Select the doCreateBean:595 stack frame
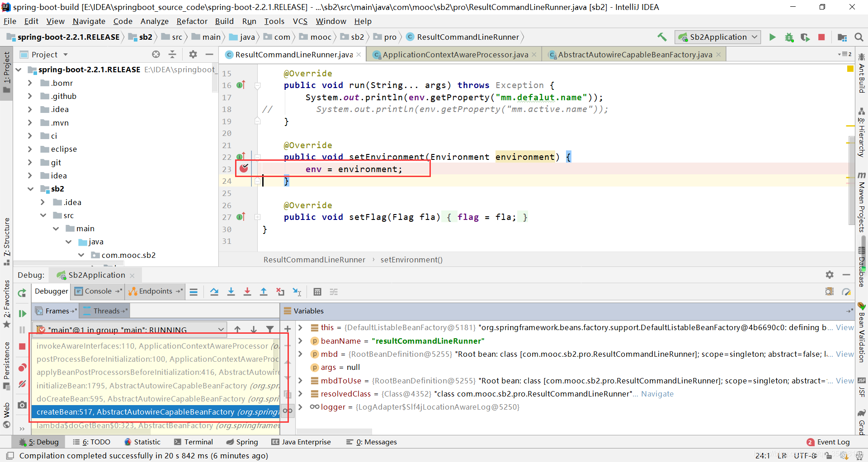The height and width of the screenshot is (462, 868). 156,399
